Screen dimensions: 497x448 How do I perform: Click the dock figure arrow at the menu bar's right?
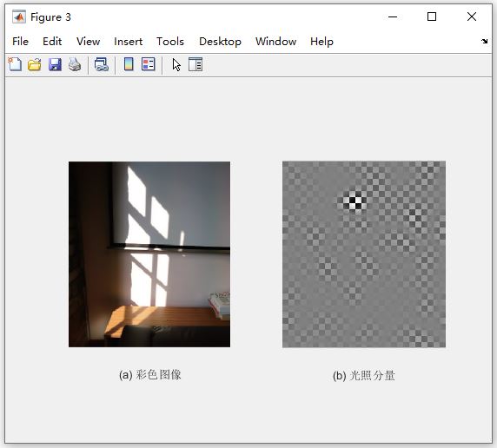tap(484, 41)
